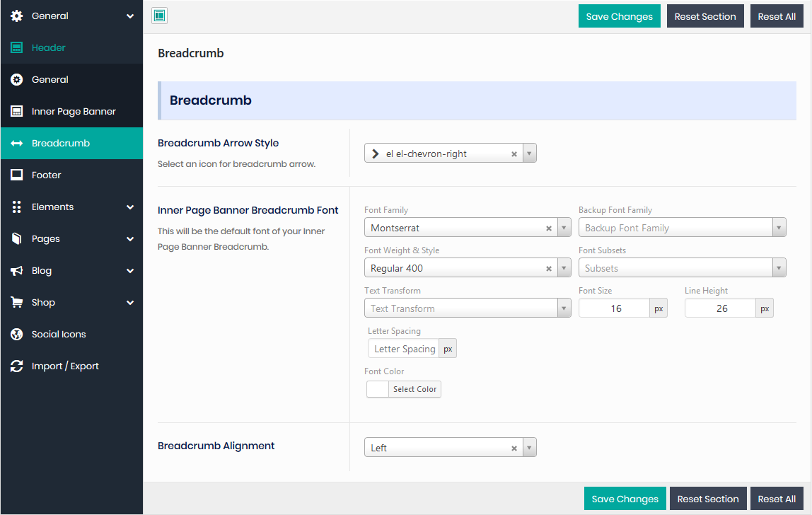Click the Social Icons globe icon
The width and height of the screenshot is (812, 515).
[x=17, y=334]
